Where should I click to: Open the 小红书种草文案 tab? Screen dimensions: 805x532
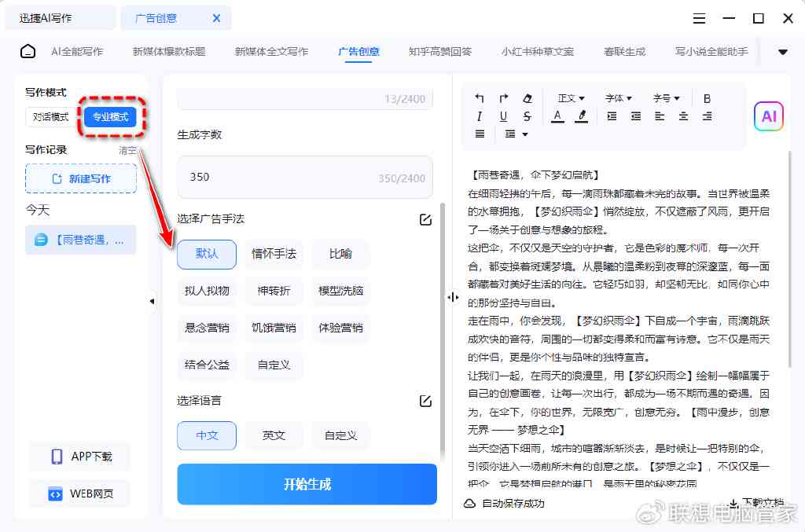pos(537,51)
